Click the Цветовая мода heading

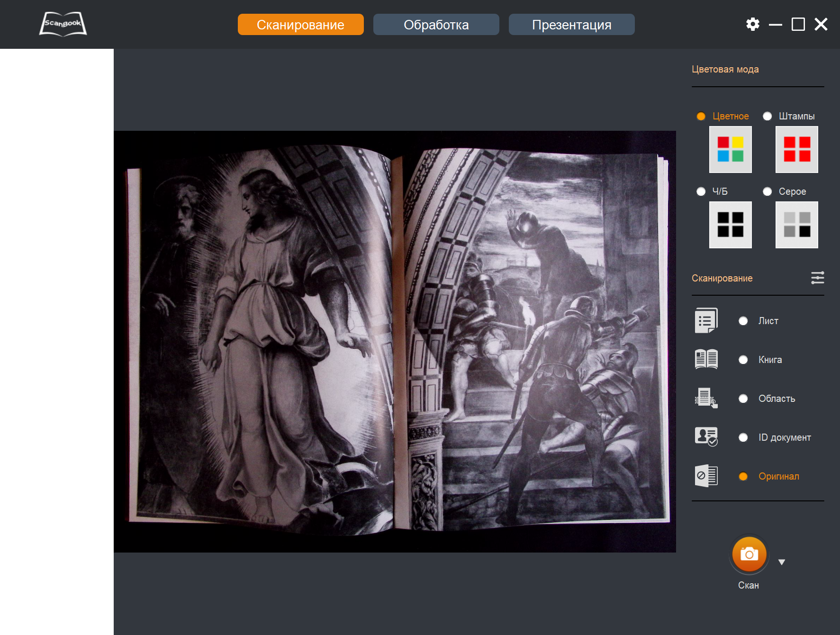(x=725, y=69)
